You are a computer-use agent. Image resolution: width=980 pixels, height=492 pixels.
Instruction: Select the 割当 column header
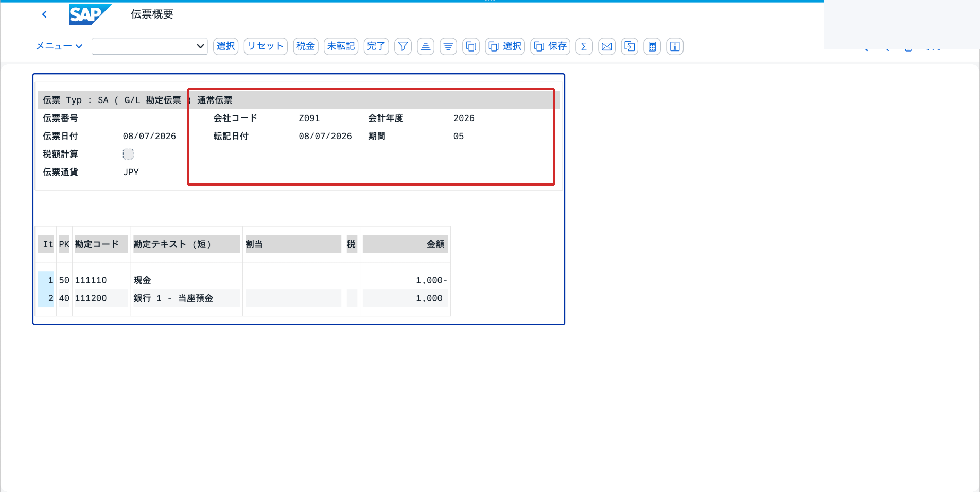(x=293, y=244)
